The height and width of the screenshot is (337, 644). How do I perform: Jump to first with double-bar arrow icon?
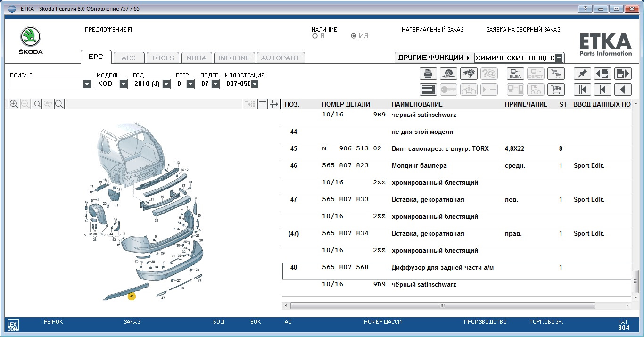pos(582,90)
